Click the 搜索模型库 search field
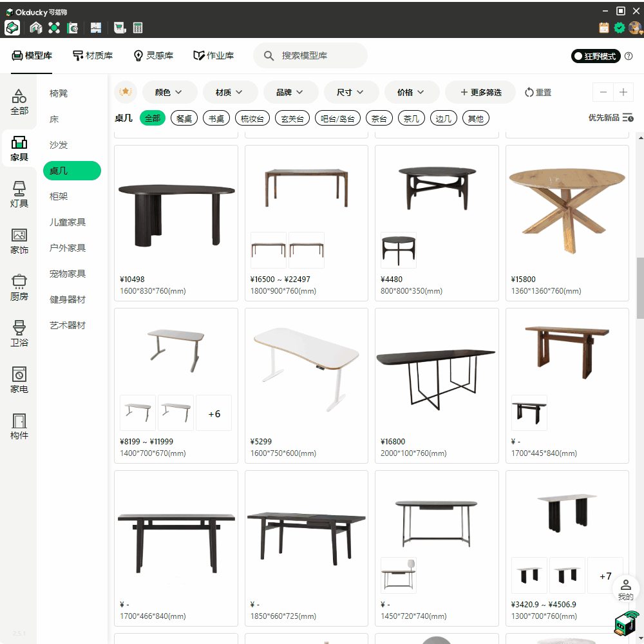The image size is (644, 644). [x=316, y=56]
